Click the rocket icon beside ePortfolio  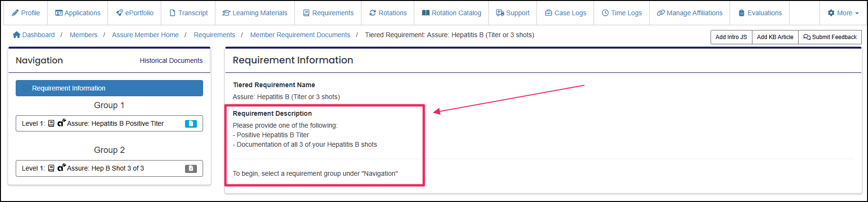coord(119,13)
